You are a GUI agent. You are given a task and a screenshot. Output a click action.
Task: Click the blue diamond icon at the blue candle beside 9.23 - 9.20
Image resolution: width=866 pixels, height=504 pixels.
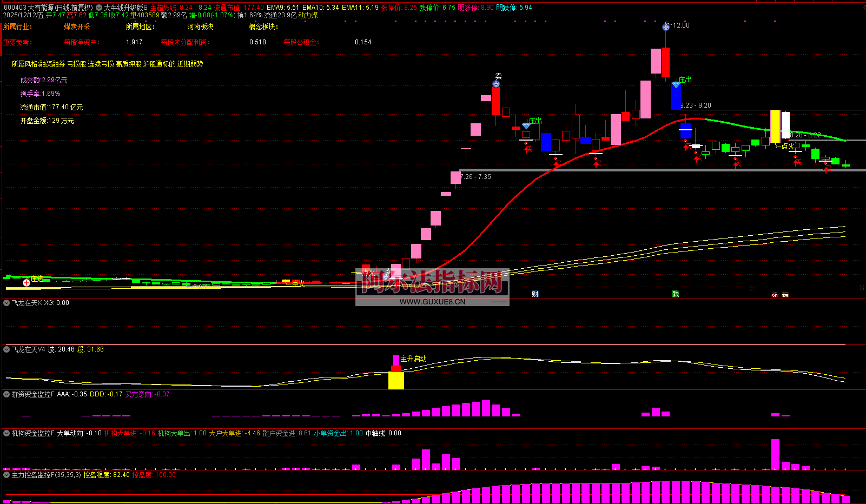pos(676,85)
